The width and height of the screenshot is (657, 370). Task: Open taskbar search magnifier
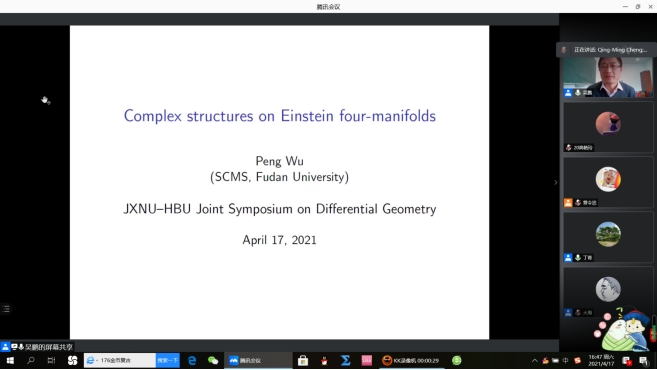pyautogui.click(x=31, y=360)
